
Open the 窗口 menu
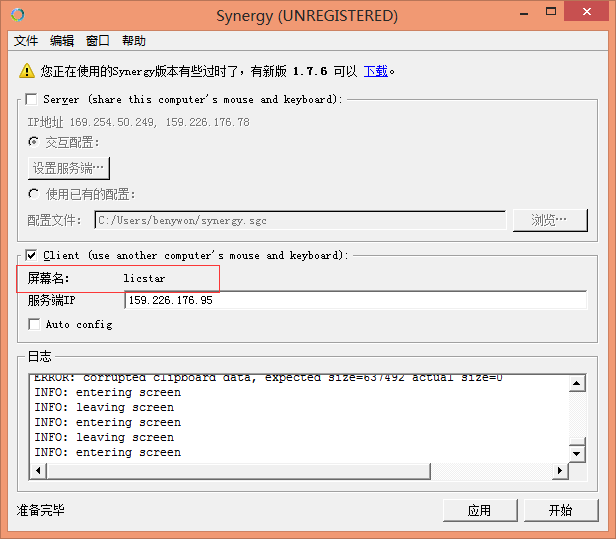pyautogui.click(x=97, y=40)
